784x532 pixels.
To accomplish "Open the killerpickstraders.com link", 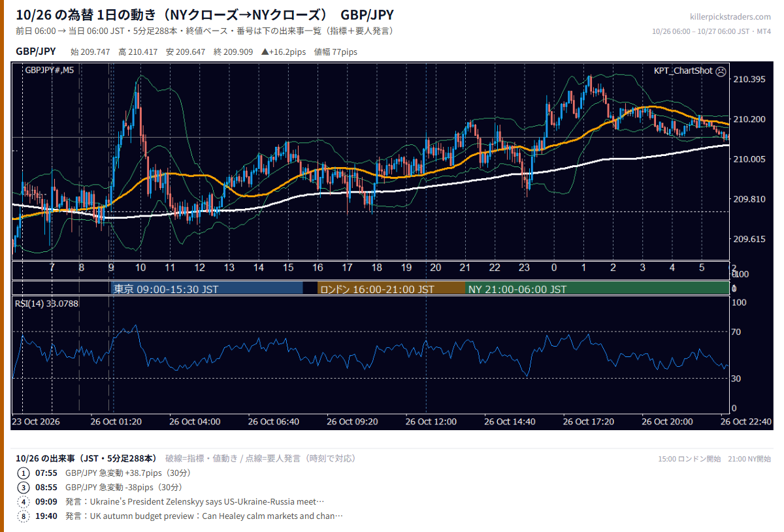I will click(x=730, y=17).
